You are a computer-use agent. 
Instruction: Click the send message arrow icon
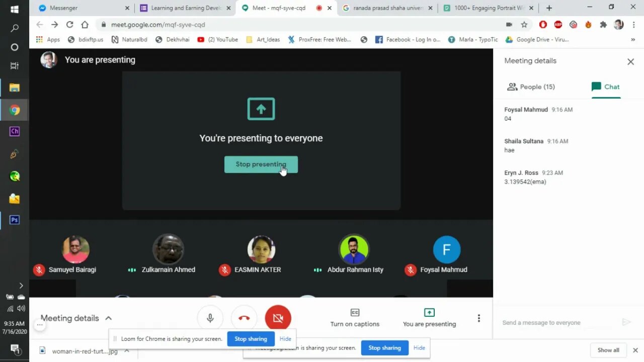(626, 322)
